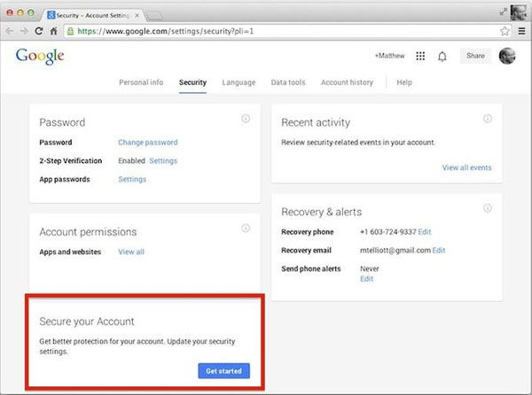Screen dimensions: 532x395
Task: Click 'Review security-related events in your account.' text
Action: click(x=358, y=143)
